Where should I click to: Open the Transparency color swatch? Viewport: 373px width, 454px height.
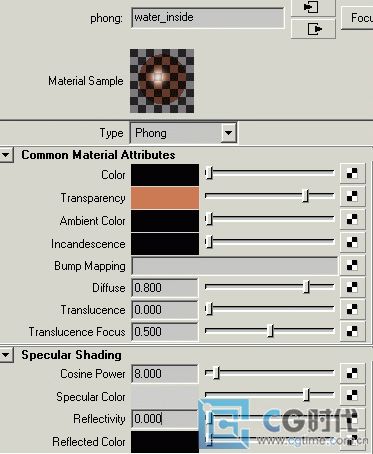pos(165,198)
